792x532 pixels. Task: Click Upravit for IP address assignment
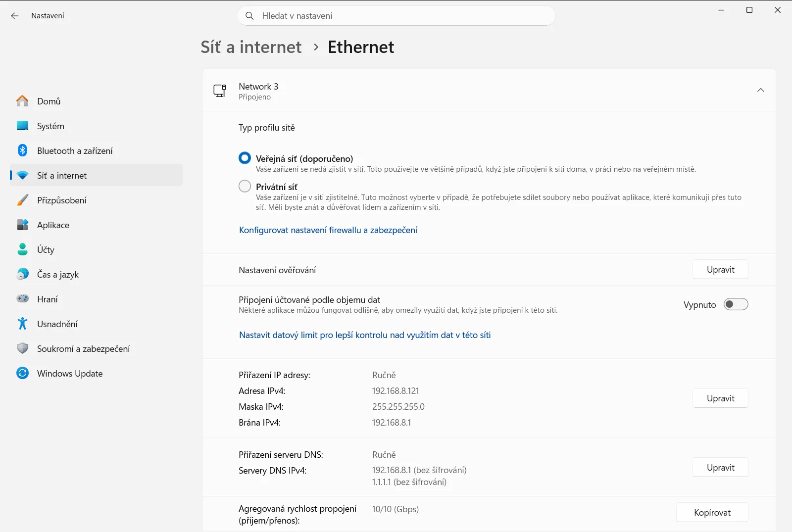tap(720, 398)
